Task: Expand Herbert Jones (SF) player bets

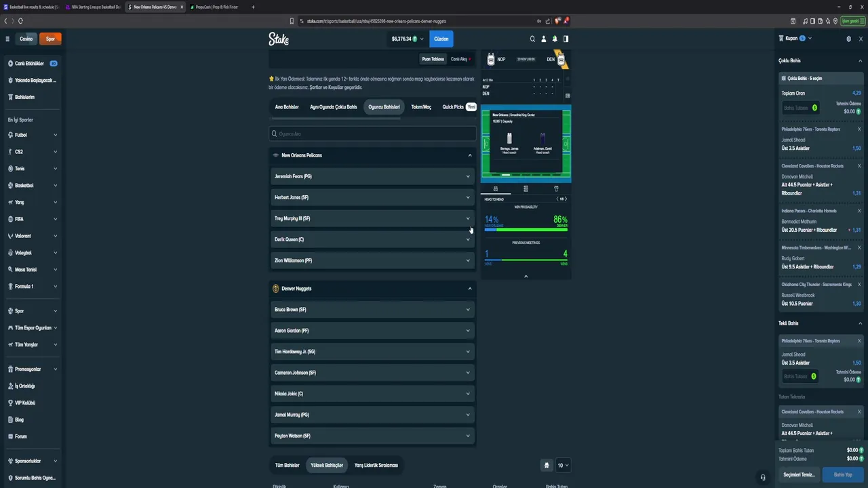Action: click(x=372, y=197)
